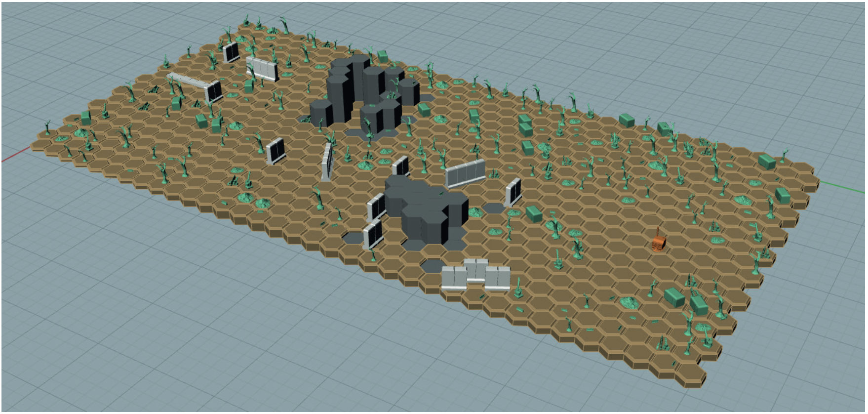
Task: Select the low, wide dark gray hex block cluster
Action: click(426, 211)
